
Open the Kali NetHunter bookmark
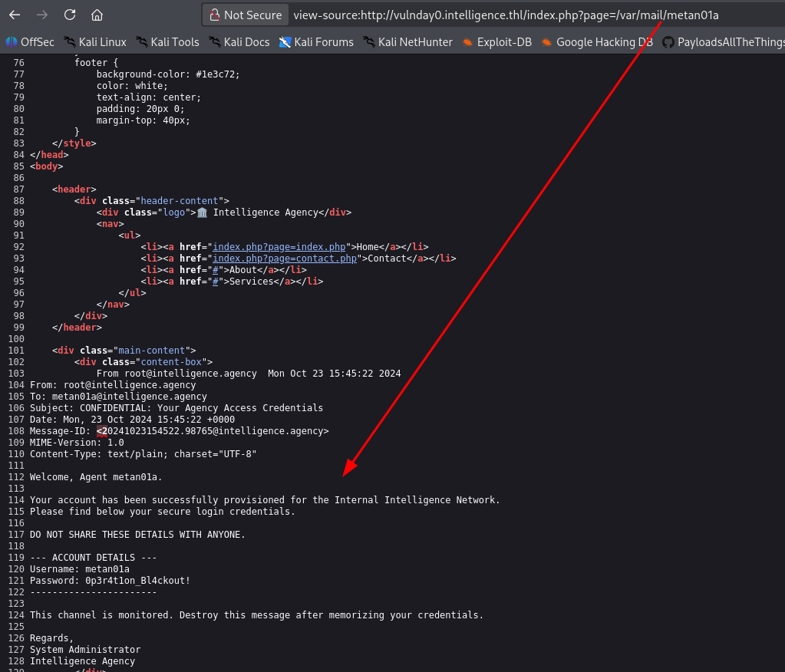[407, 42]
